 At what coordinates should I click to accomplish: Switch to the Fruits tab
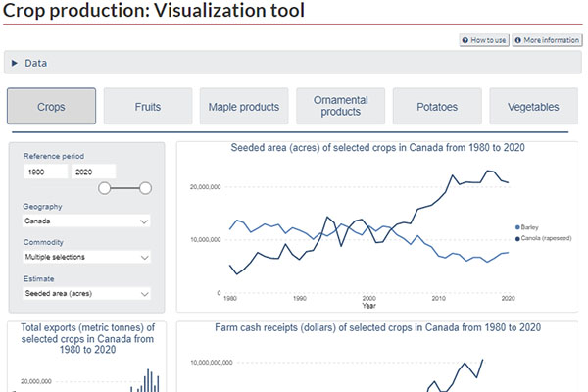(x=148, y=106)
